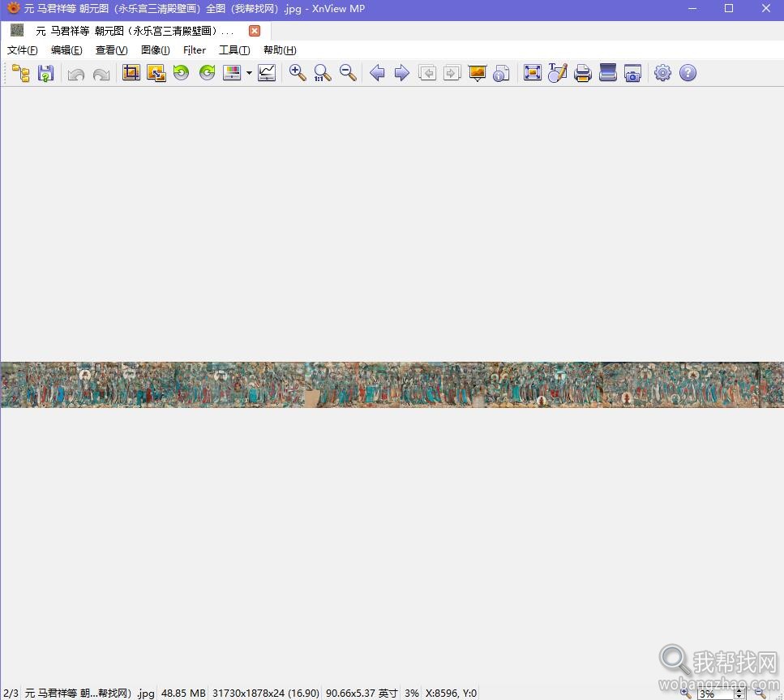Close the 朝元图 image tab
The image size is (784, 700).
coord(255,31)
